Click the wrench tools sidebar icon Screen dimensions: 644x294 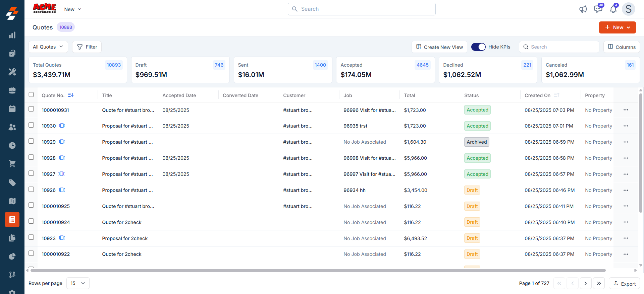click(12, 72)
